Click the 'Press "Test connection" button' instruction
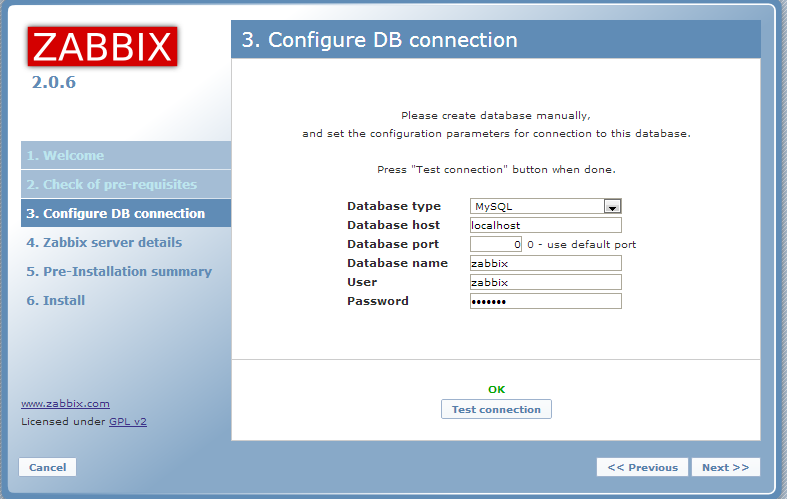The image size is (787, 499). pos(496,170)
